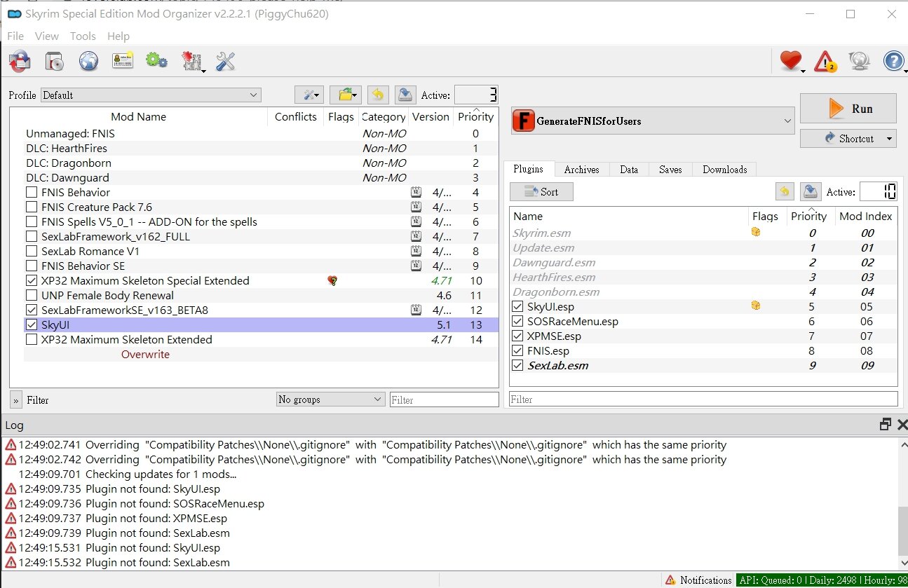Click restore backup icon above mod list
The width and height of the screenshot is (908, 588).
(x=377, y=95)
